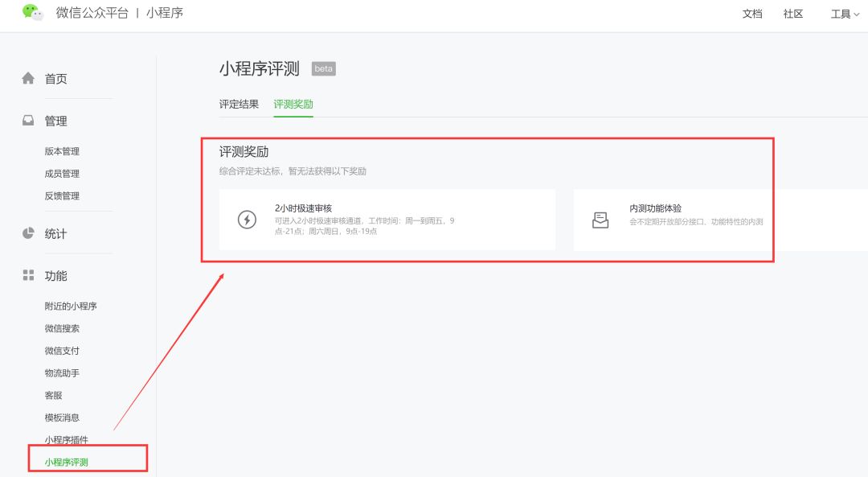
Task: Open 模板消息 in the sidebar
Action: coord(62,417)
